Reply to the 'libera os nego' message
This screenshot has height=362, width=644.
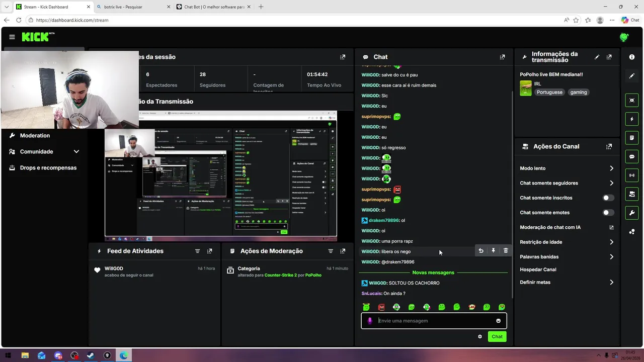pos(481,251)
